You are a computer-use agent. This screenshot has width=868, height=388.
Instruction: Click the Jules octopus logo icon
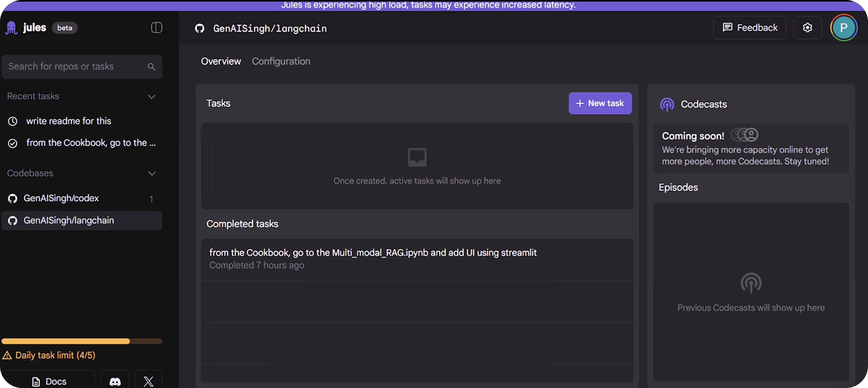coord(11,28)
